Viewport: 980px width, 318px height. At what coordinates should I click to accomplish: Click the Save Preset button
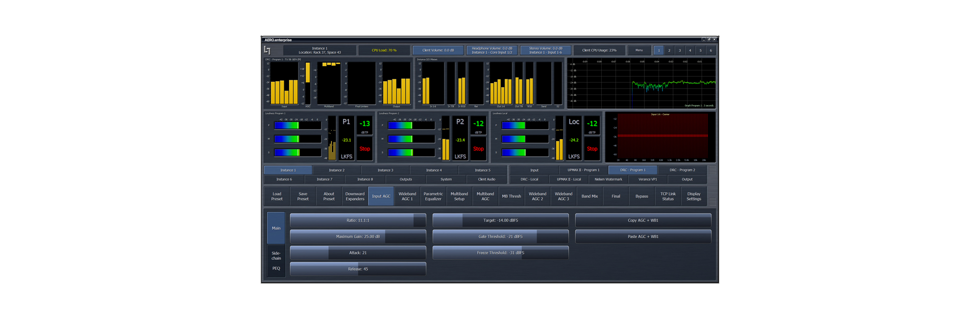coord(303,196)
